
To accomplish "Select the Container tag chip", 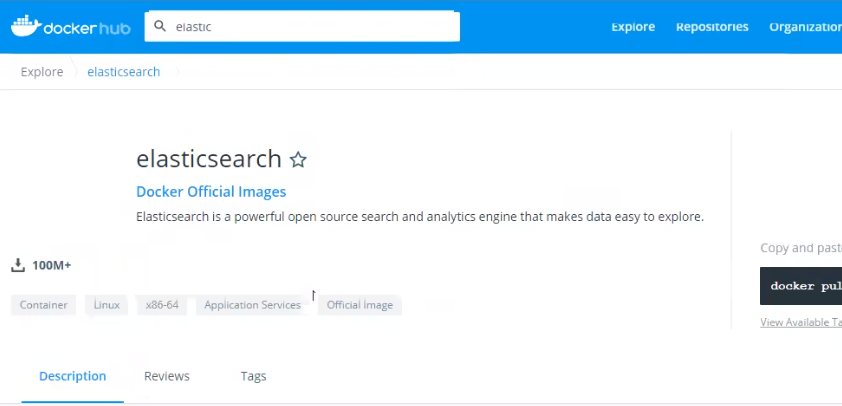I will coord(44,305).
